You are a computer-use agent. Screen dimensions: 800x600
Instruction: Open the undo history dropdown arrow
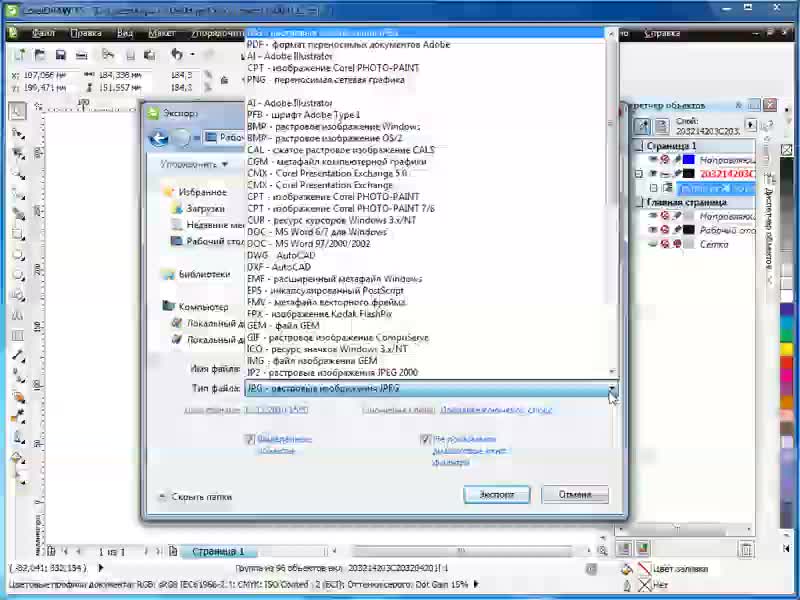click(x=192, y=54)
